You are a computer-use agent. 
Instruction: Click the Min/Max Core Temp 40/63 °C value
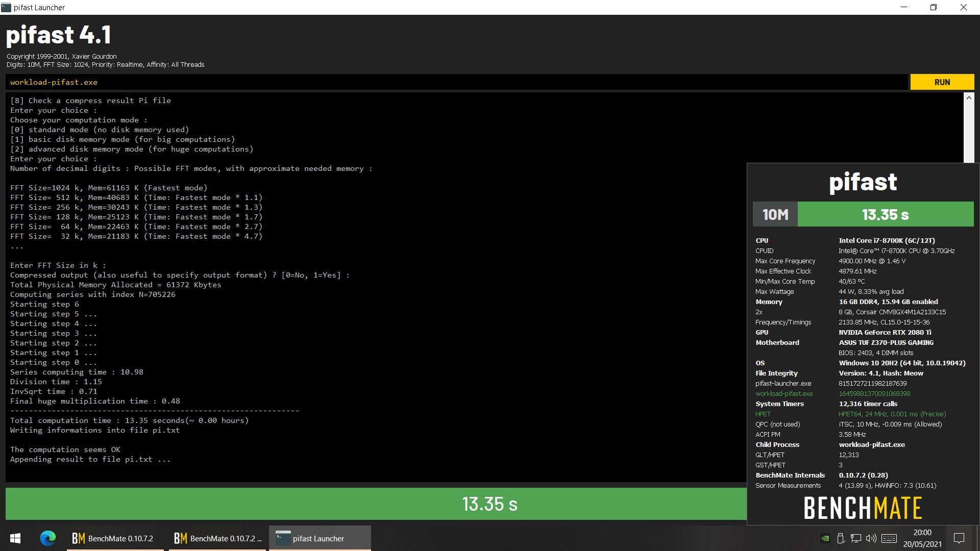pos(851,281)
